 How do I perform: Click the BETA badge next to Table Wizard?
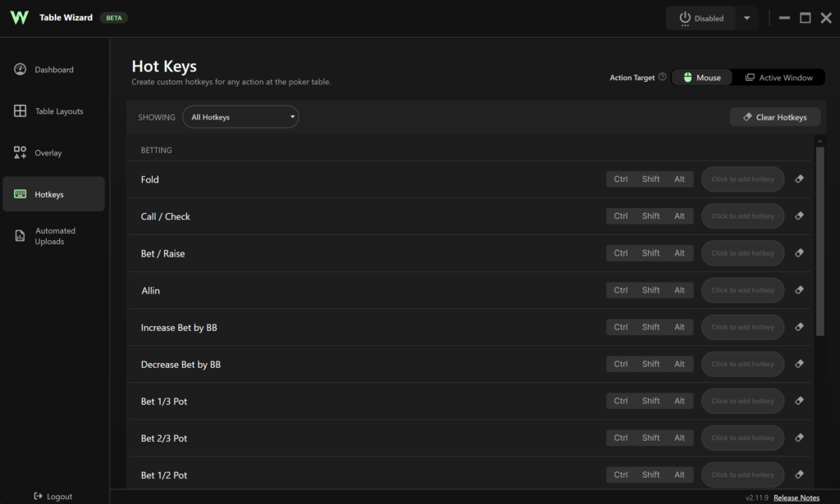click(x=113, y=18)
